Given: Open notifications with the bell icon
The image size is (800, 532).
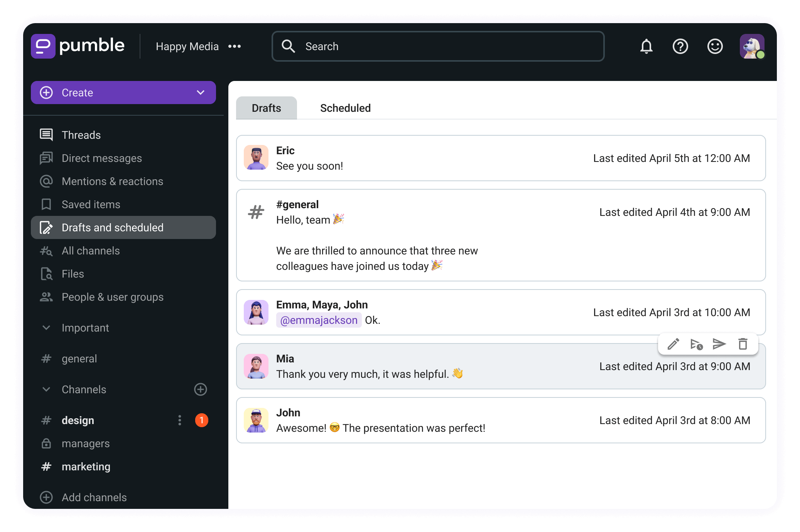Looking at the screenshot, I should tap(646, 47).
